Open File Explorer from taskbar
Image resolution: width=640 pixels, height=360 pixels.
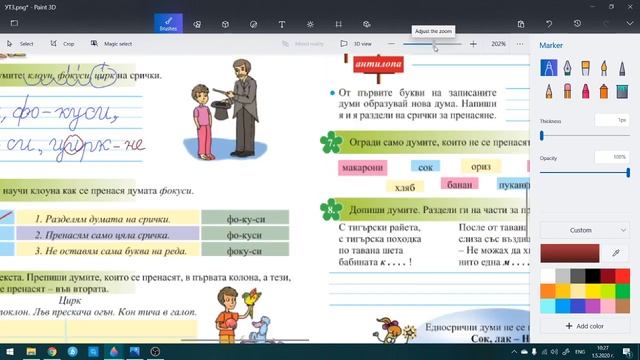(x=31, y=351)
